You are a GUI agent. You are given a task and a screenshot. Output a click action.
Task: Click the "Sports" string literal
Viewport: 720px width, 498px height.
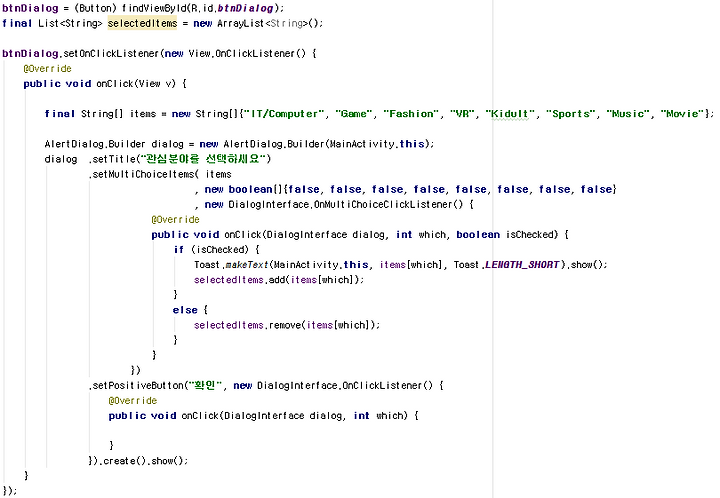tap(570, 113)
